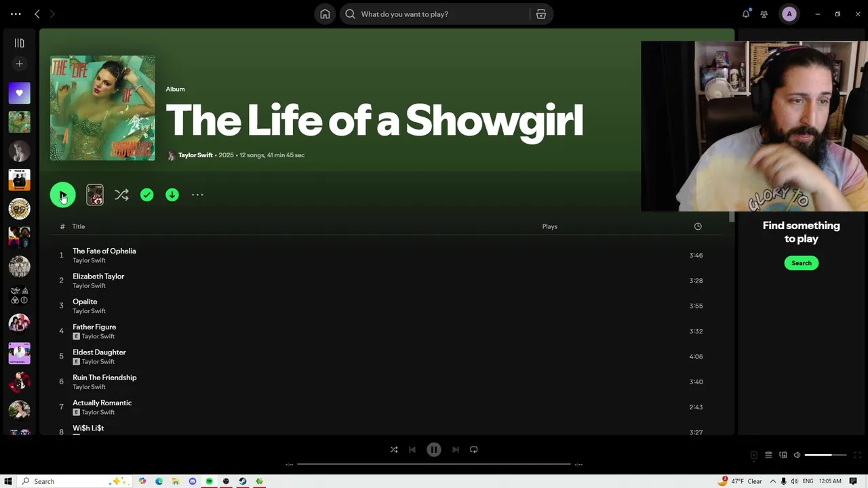Sort by the duration clock icon
This screenshot has height=488, width=868.
(698, 226)
